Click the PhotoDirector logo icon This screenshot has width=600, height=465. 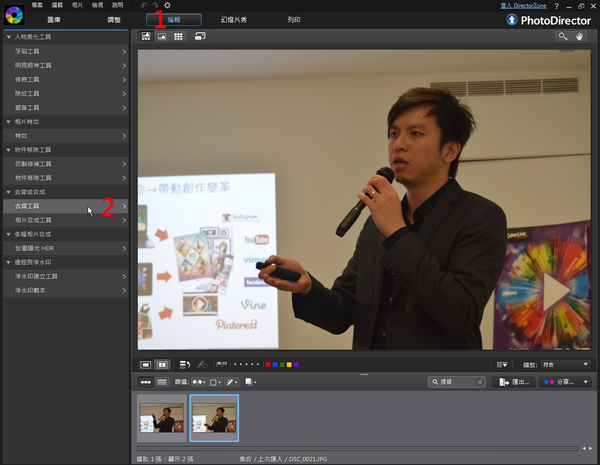(x=13, y=12)
